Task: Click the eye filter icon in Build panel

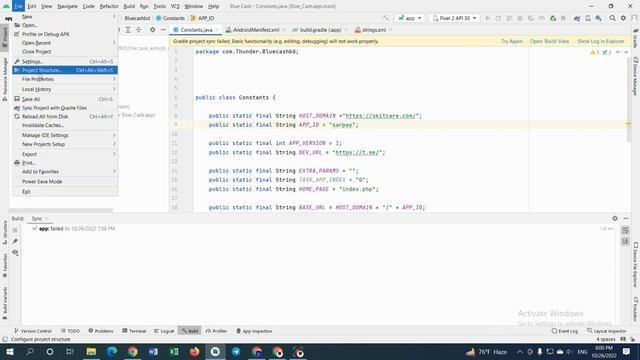Action: point(15,253)
